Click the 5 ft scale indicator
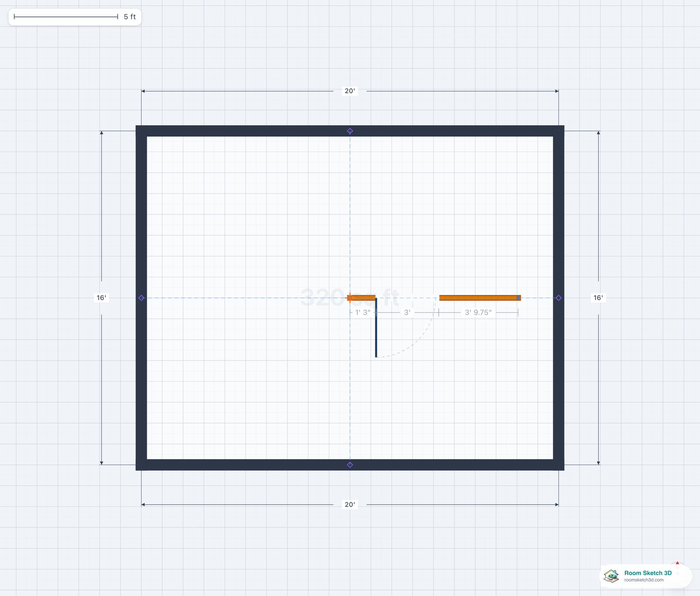This screenshot has width=700, height=596. (75, 17)
